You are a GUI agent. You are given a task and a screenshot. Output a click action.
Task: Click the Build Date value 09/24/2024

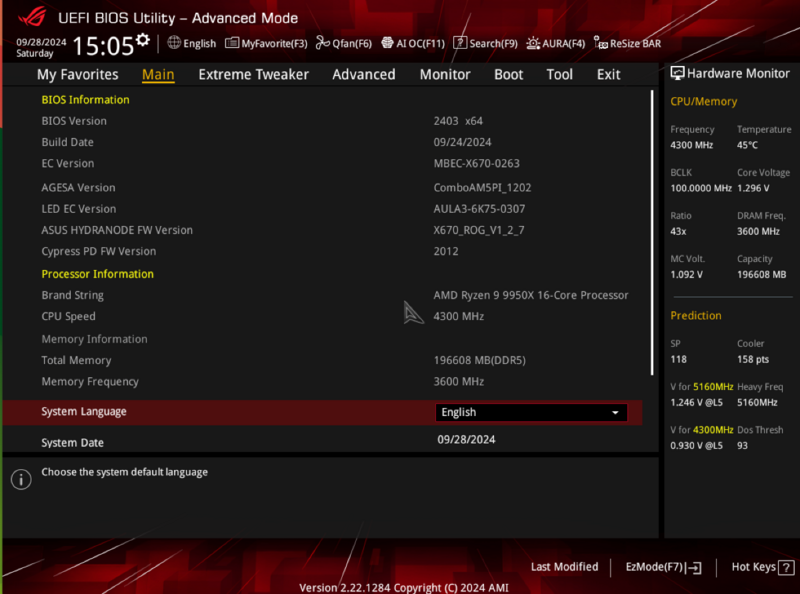pos(462,142)
